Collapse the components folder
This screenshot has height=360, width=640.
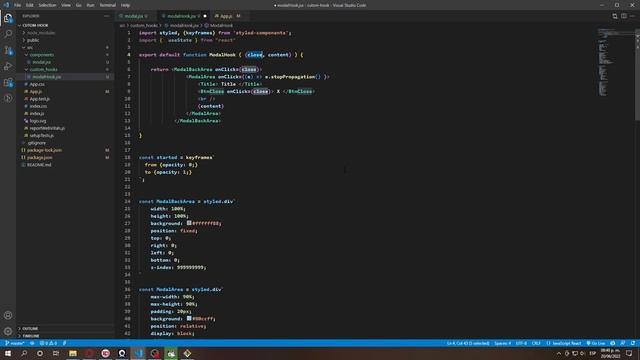[x=41, y=55]
